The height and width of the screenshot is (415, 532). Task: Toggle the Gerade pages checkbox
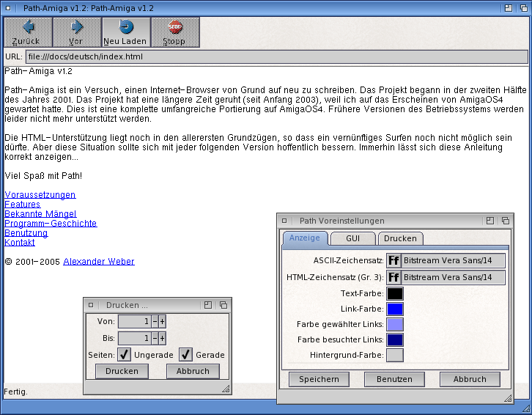click(x=185, y=355)
